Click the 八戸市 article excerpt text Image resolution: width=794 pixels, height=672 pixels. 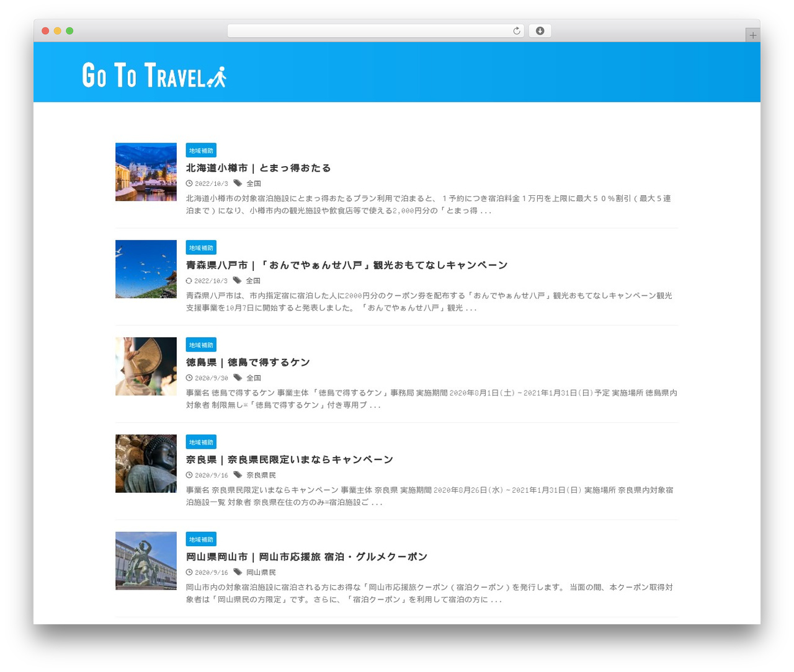429,302
